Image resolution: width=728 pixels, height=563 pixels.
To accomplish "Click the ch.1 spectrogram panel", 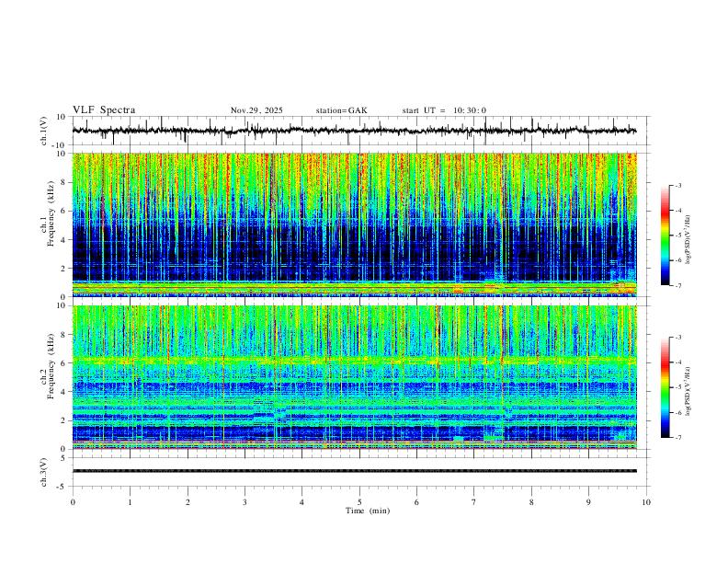I will pos(354,224).
